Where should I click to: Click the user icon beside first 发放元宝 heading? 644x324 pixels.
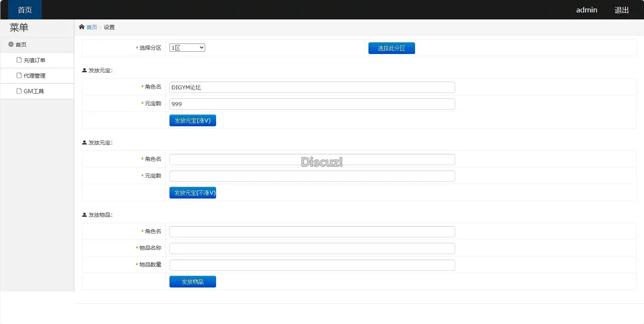tap(84, 70)
